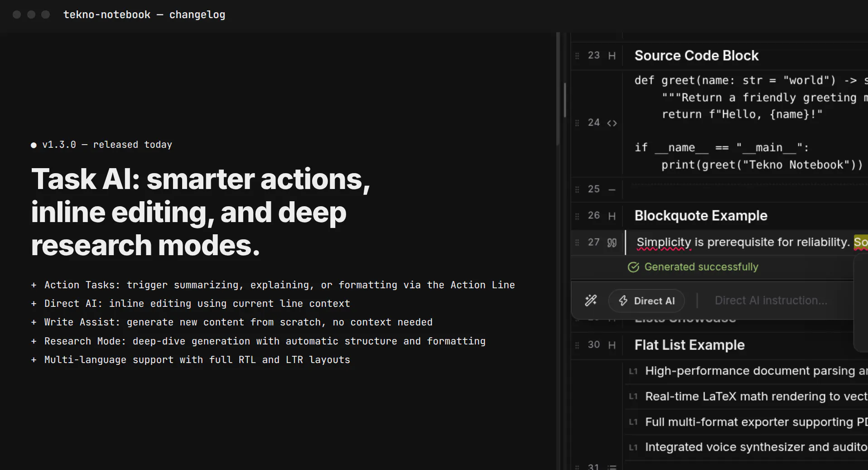
Task: Click the L1 marker beside Real-time LaTeX math
Action: (633, 397)
